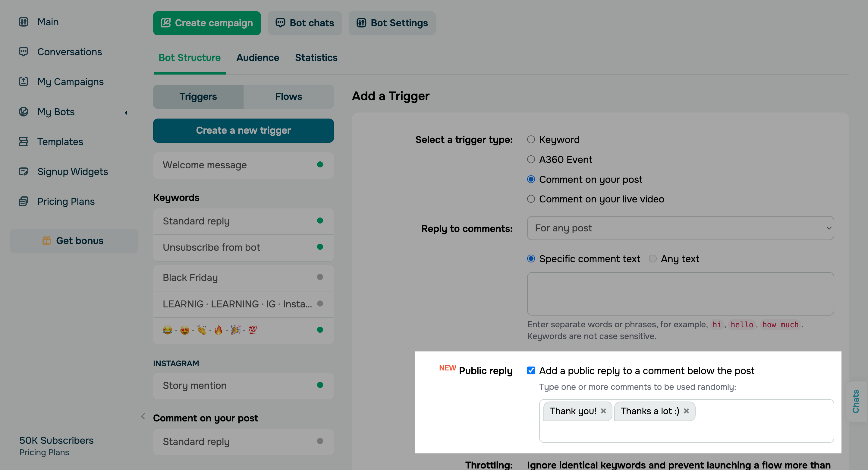Uncheck Add a public reply to a comment
The image size is (868, 470).
pos(531,370)
